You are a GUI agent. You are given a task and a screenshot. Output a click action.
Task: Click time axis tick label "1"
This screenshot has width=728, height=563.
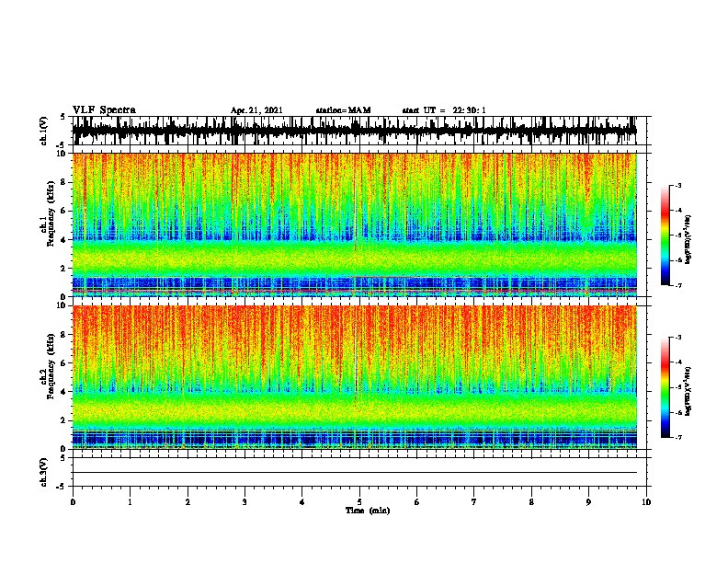130,502
